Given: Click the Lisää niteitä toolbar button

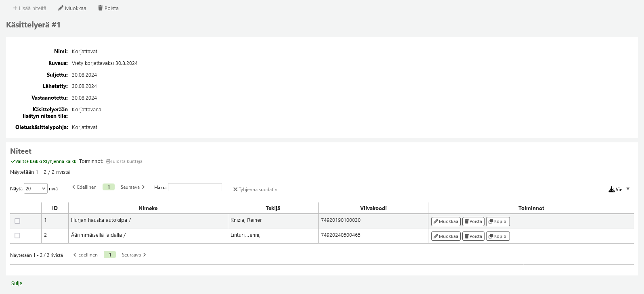Looking at the screenshot, I should 30,8.
